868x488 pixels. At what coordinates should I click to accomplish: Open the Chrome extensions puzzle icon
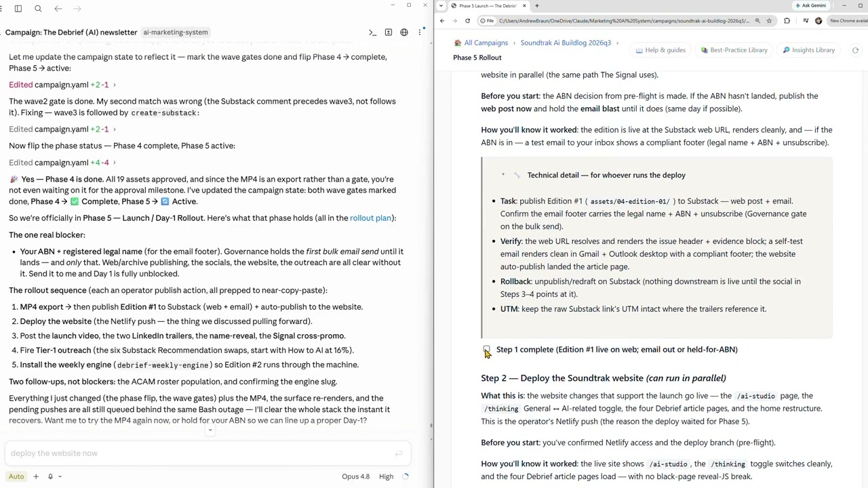(x=787, y=21)
